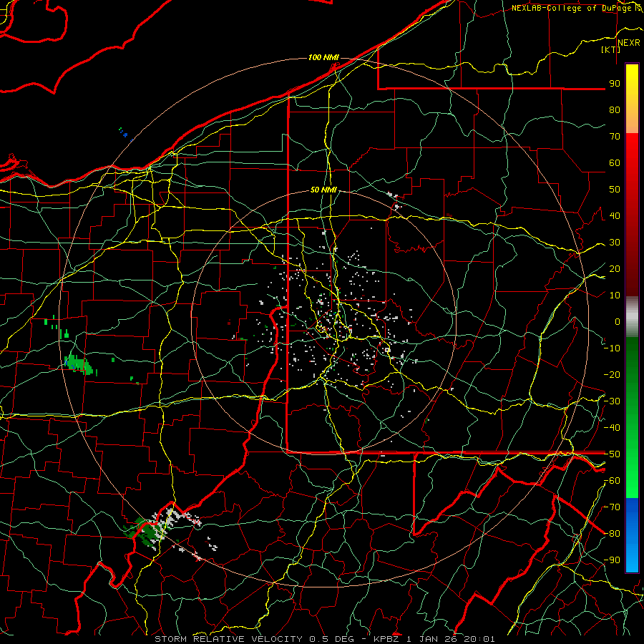This screenshot has width=644, height=644.
Task: Click the NEXR label above the color scale
Action: pos(628,43)
